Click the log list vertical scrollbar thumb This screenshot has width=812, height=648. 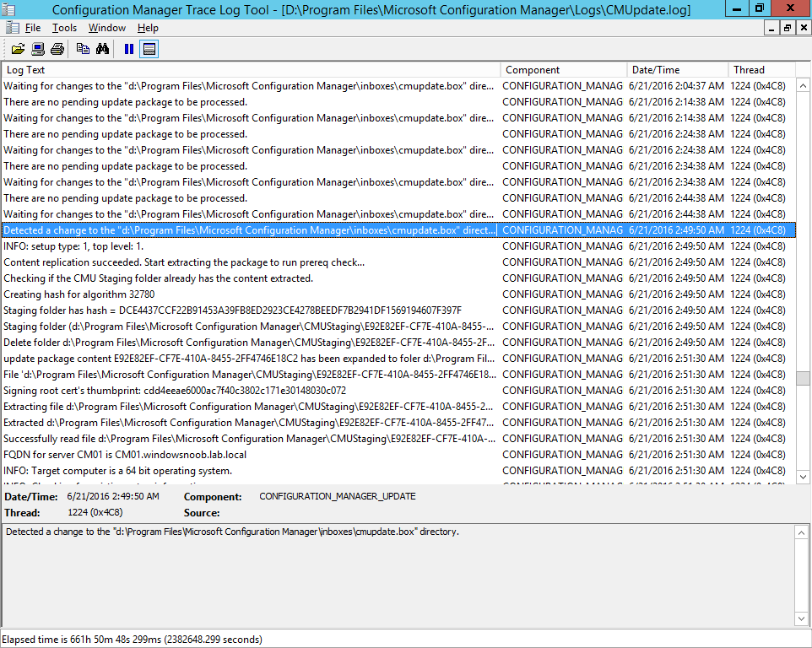pyautogui.click(x=804, y=378)
